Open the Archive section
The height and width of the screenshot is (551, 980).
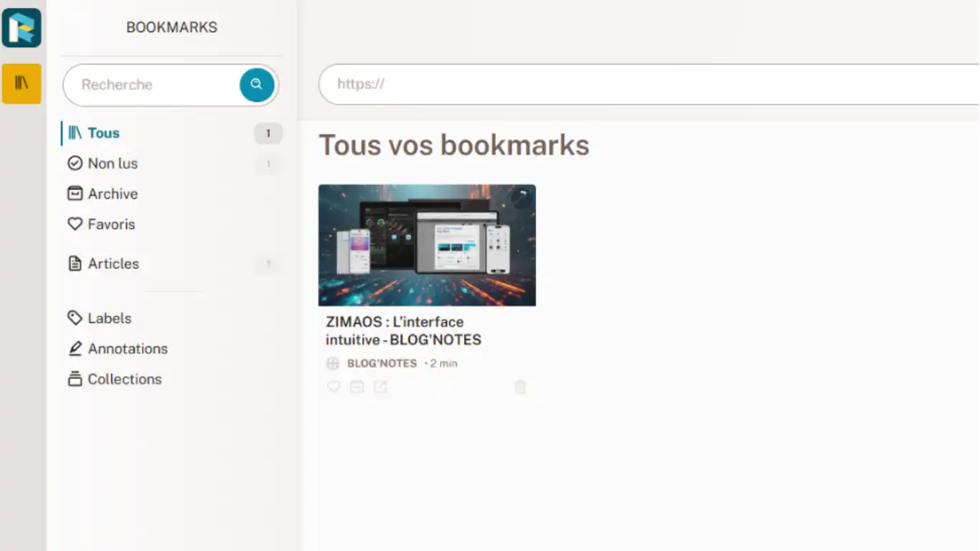click(x=113, y=194)
